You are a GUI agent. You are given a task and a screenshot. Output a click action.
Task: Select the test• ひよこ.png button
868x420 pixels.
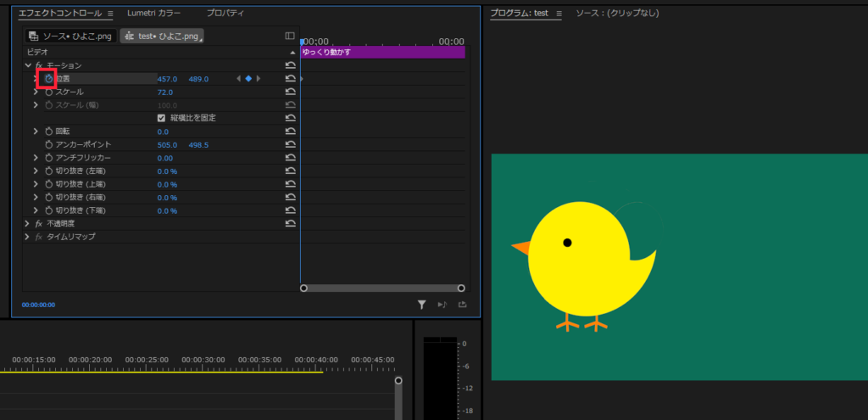(x=162, y=36)
